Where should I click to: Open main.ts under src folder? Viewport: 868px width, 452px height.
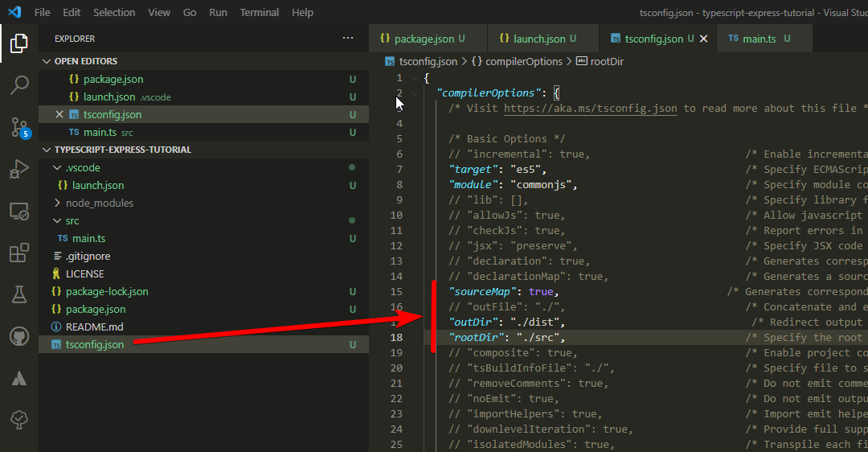[x=203, y=239]
